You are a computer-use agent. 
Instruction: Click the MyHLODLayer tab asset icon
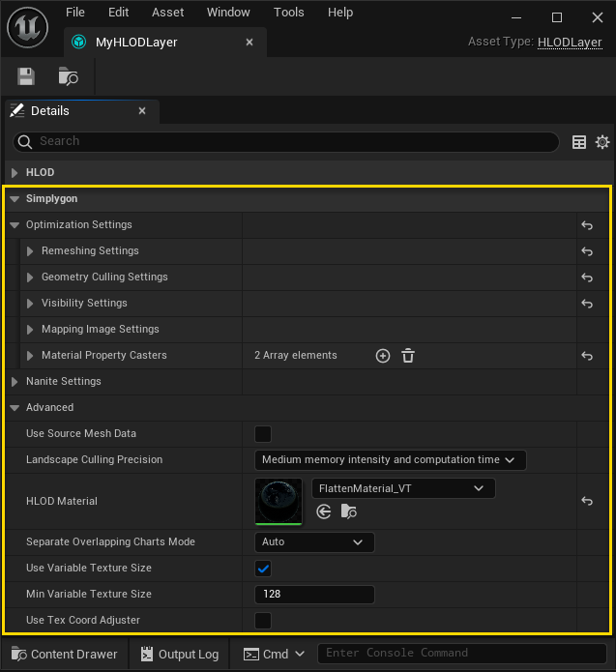[79, 42]
